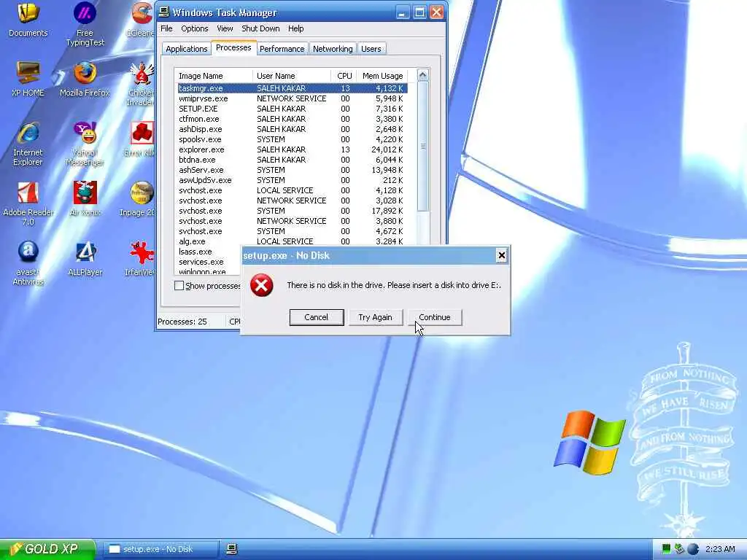The image size is (747, 560).
Task: Select the ashServ.exe process
Action: [292, 170]
